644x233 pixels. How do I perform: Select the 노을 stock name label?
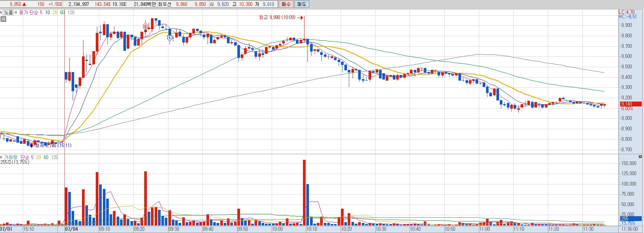point(9,12)
